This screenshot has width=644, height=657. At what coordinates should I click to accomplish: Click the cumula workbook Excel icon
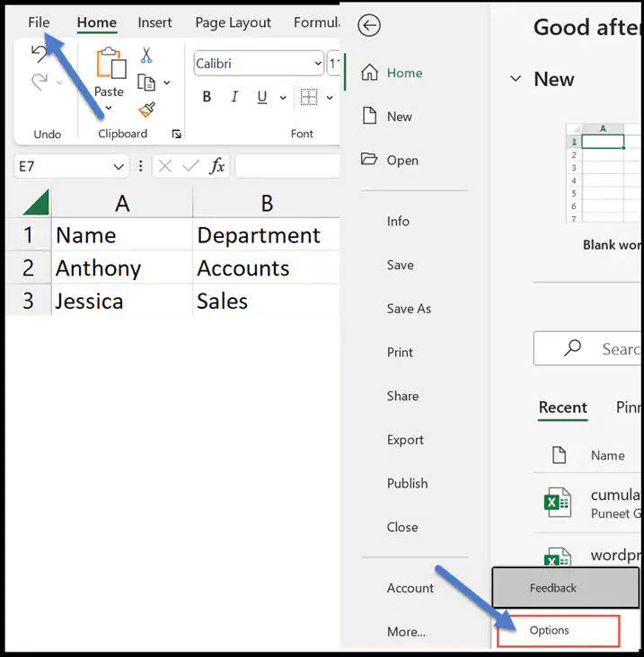pos(557,503)
